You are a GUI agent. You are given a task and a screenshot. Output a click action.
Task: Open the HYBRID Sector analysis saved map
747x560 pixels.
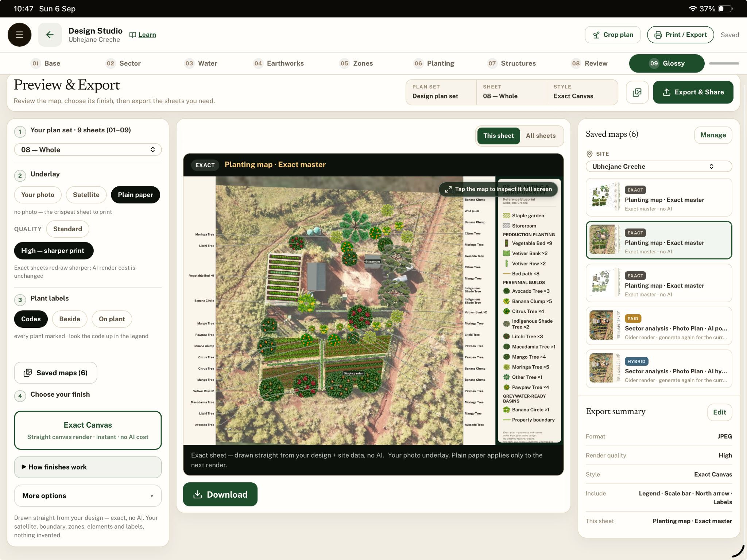coord(659,369)
